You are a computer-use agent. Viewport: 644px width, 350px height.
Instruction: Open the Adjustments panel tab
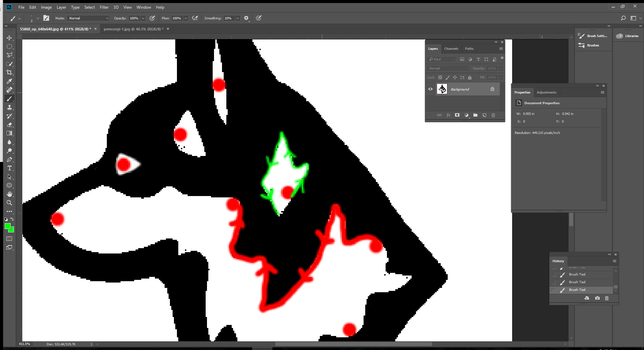[x=546, y=93]
